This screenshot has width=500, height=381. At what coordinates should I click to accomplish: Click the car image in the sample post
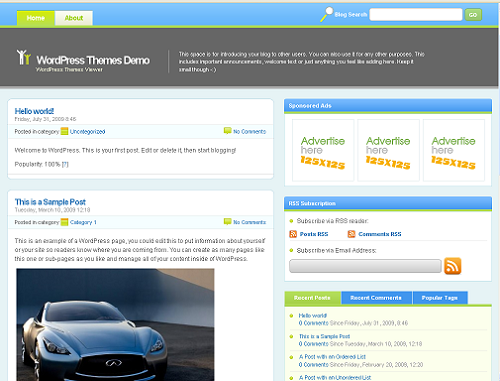[x=115, y=325]
